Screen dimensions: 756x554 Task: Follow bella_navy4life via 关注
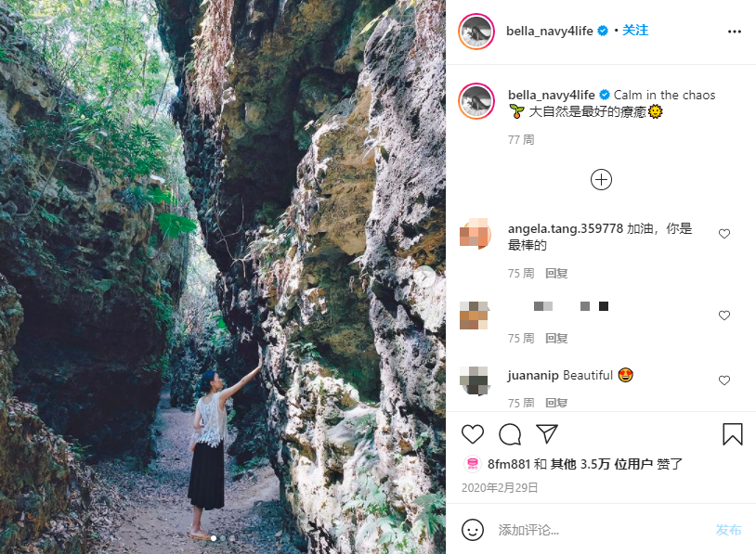[x=634, y=31]
